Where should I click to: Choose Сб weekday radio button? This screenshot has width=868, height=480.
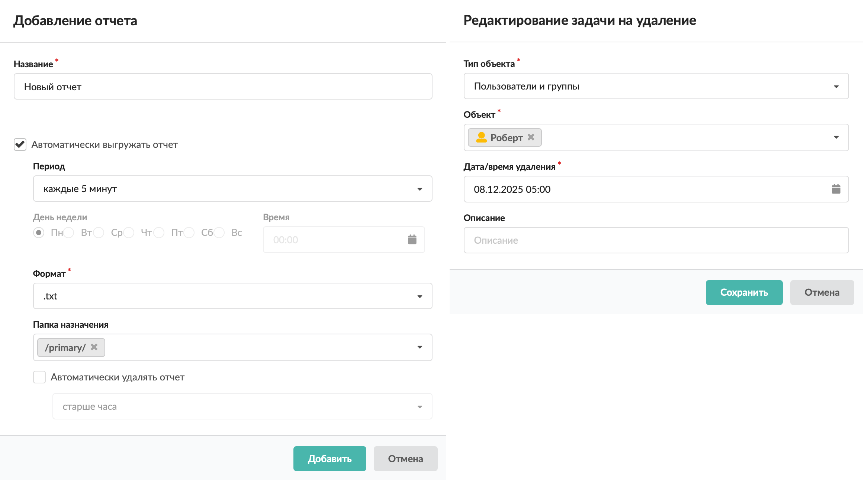point(189,233)
